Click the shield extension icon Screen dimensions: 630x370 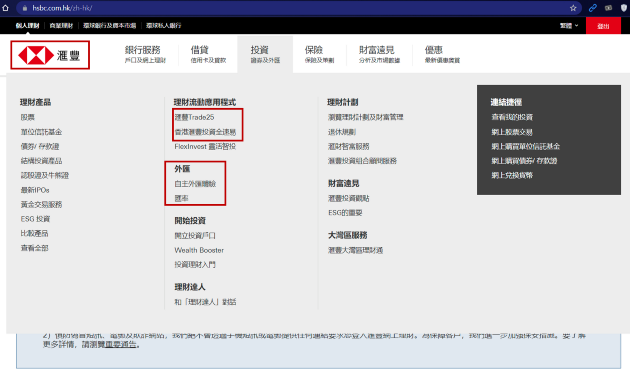624,8
